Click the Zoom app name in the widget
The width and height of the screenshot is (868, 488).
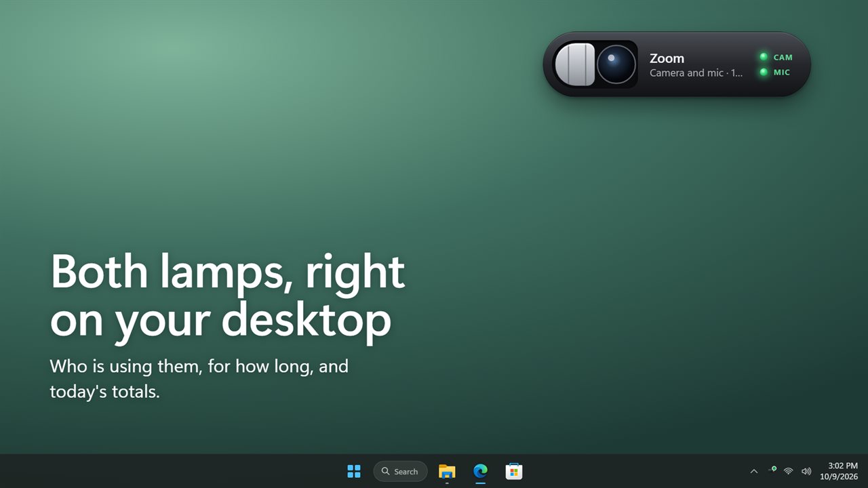667,58
